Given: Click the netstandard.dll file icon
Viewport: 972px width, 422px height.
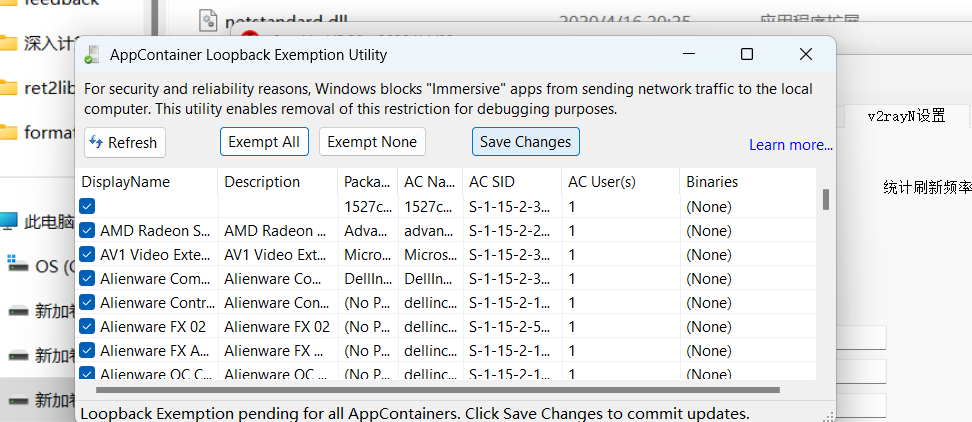Looking at the screenshot, I should [x=208, y=19].
